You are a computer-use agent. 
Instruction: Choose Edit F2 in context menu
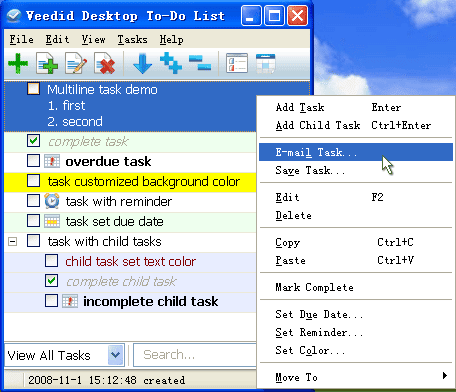click(x=356, y=197)
